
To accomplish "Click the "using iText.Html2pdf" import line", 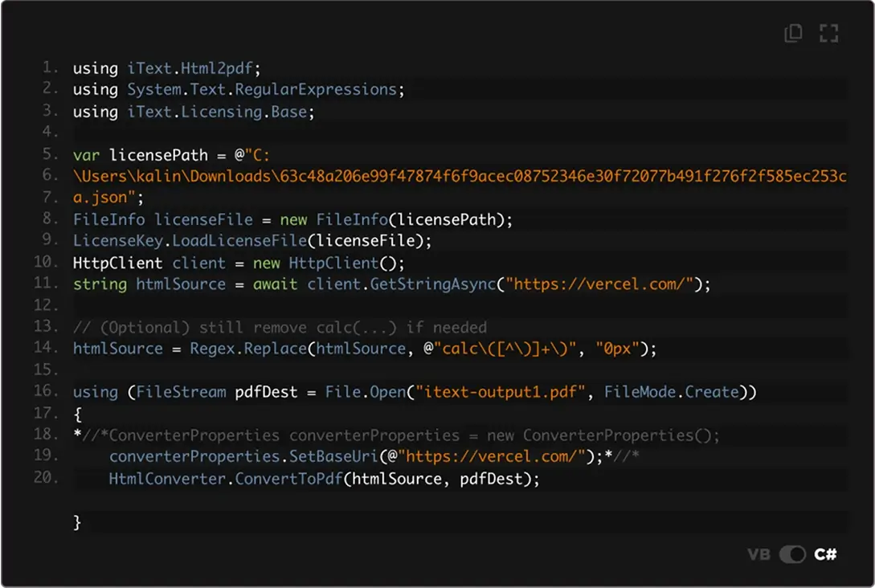I will point(167,67).
